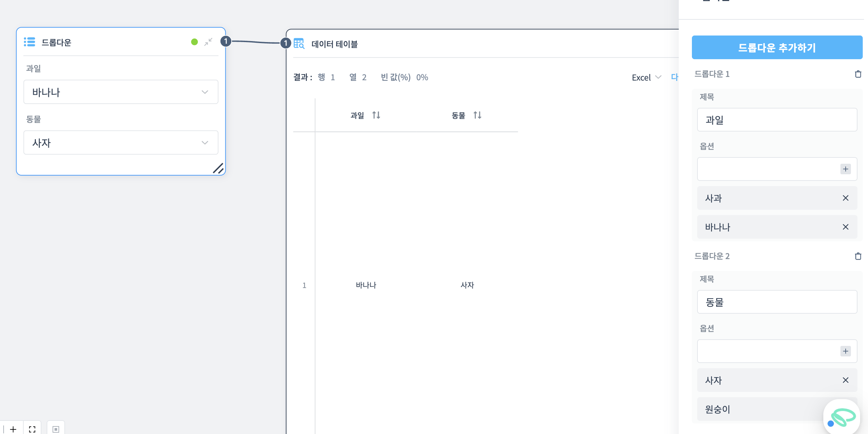Click the 동물 title input field
Viewport: 868px width, 434px height.
tap(777, 302)
